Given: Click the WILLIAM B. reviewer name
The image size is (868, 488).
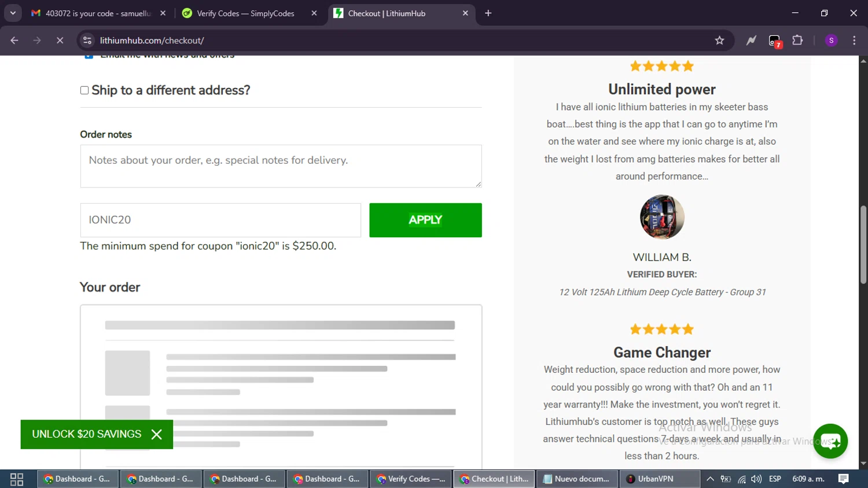Looking at the screenshot, I should [662, 258].
